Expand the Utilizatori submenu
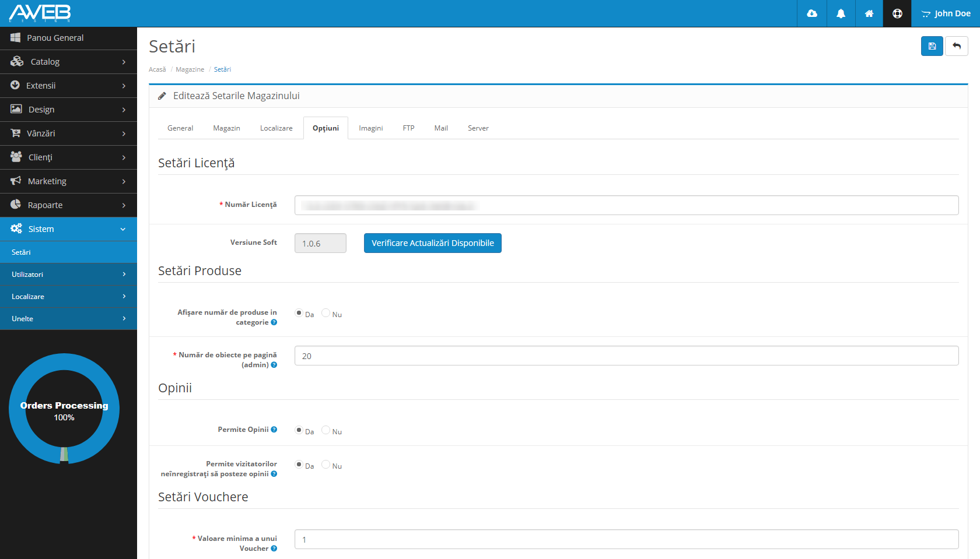 pos(68,275)
